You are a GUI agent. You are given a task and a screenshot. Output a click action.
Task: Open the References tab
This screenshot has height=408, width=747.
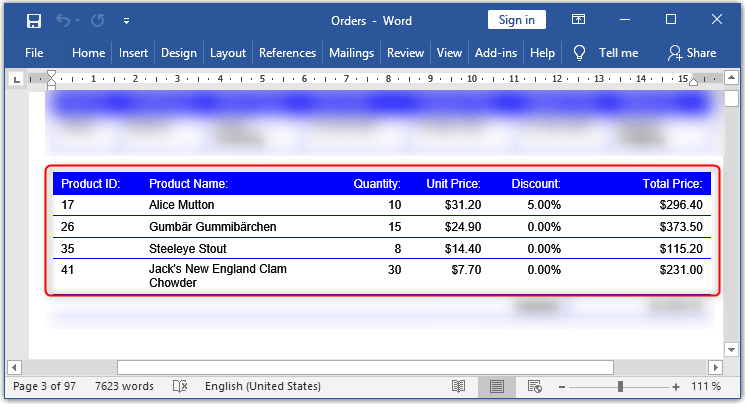click(287, 53)
